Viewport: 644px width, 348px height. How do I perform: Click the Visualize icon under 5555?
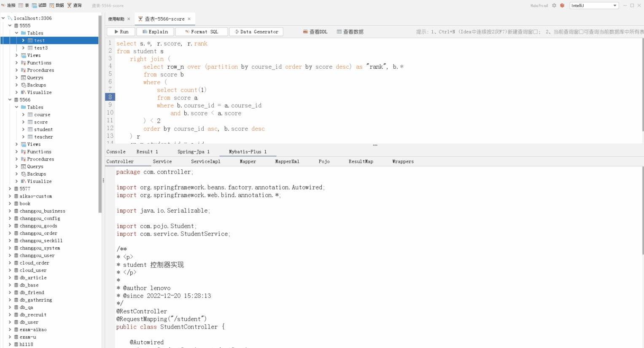23,92
